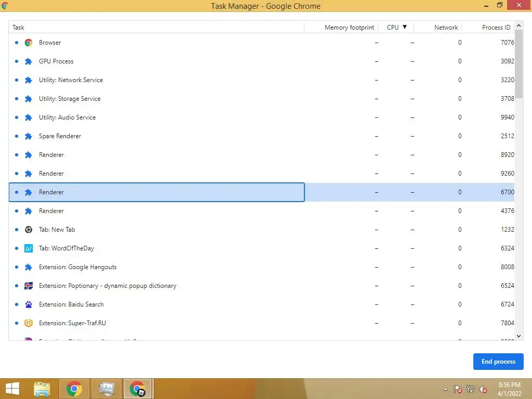This screenshot has width=532, height=399.
Task: Click the Chrome icon beside Browser task
Action: tap(29, 43)
